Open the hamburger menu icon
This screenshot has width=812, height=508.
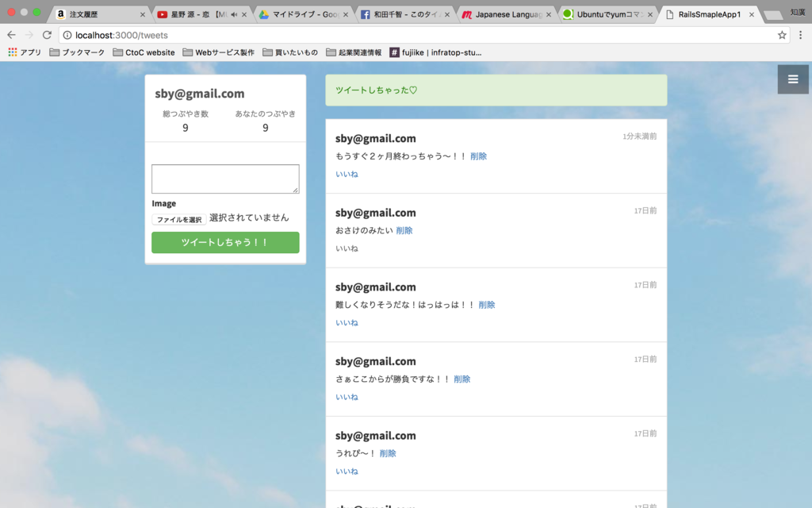(x=793, y=79)
